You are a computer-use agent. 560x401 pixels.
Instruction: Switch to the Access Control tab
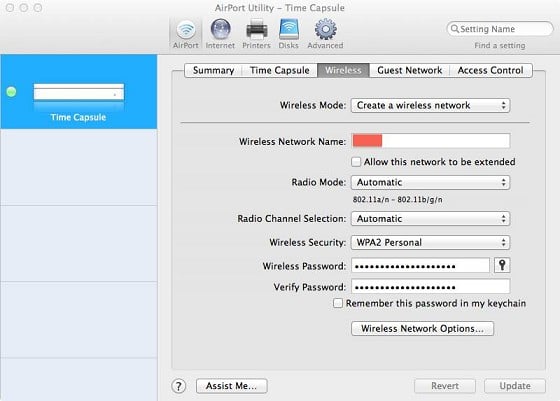click(491, 70)
